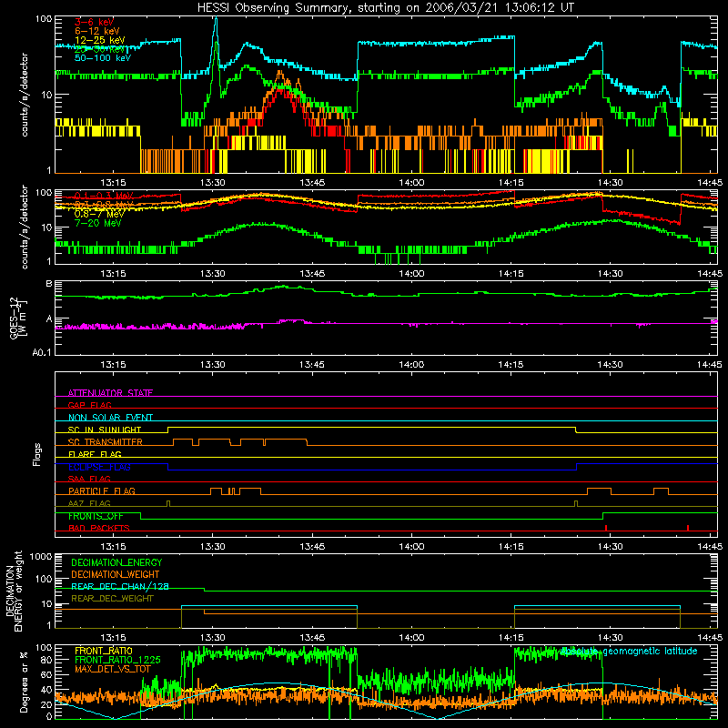Click the second red BAD_PACKETS marker near 14:42
The width and height of the screenshot is (728, 728).
pyautogui.click(x=688, y=528)
